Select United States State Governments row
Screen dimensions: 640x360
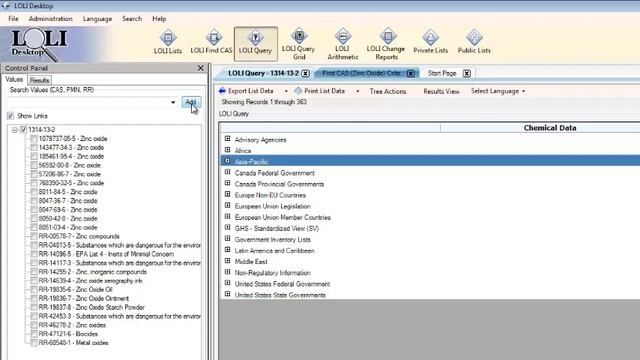280,295
